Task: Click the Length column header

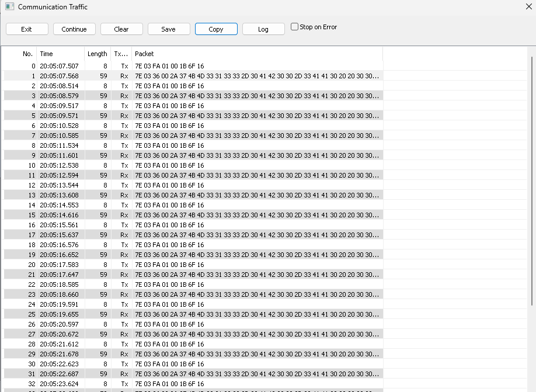Action: pos(98,54)
